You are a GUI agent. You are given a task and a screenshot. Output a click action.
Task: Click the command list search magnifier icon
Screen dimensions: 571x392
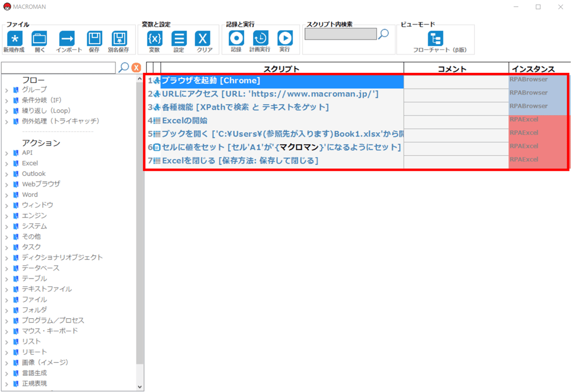123,68
